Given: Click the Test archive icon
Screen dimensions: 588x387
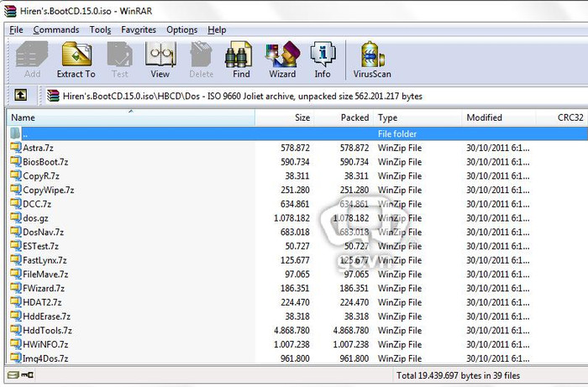Looking at the screenshot, I should [x=120, y=60].
